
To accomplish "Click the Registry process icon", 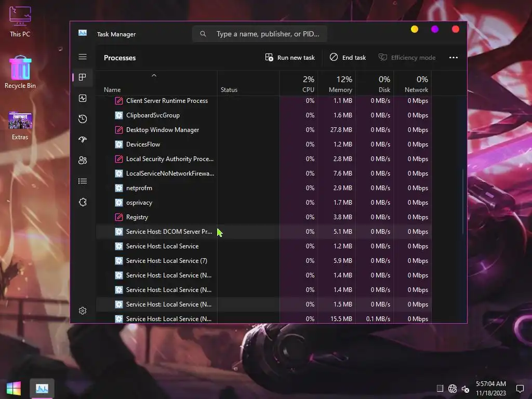I will pyautogui.click(x=119, y=217).
